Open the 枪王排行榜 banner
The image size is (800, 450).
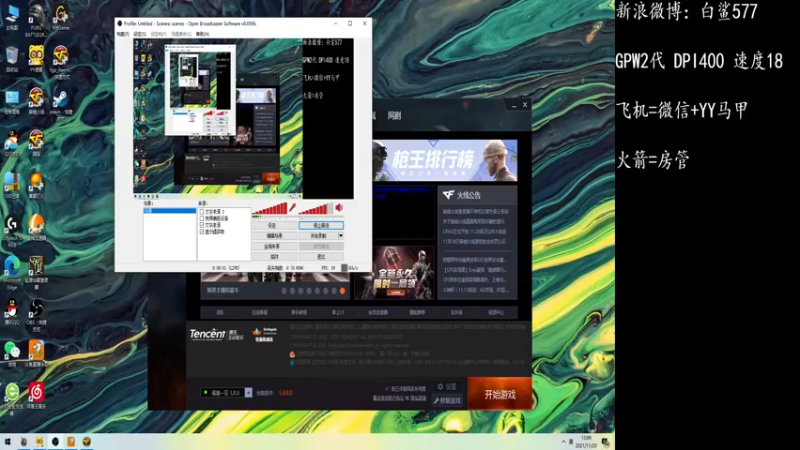[x=445, y=160]
